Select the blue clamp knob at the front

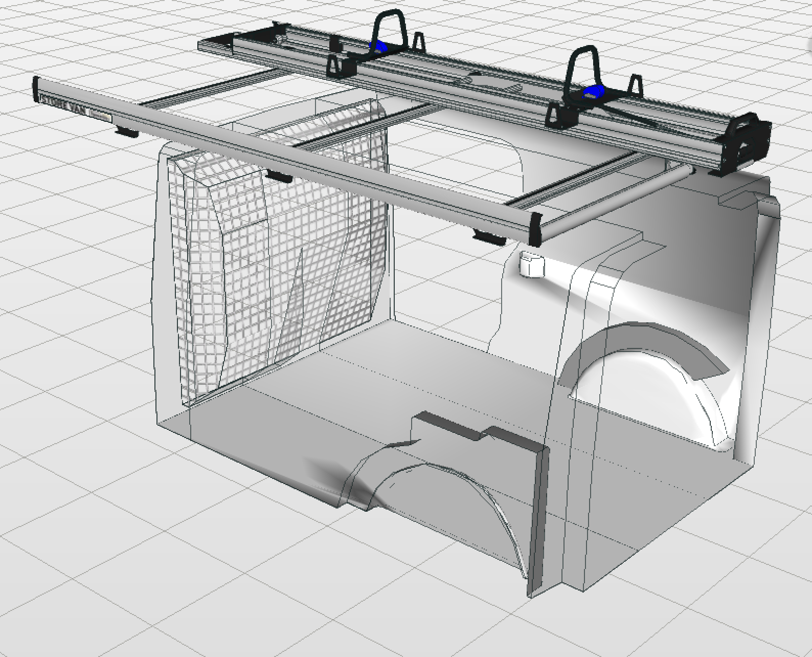(x=379, y=46)
